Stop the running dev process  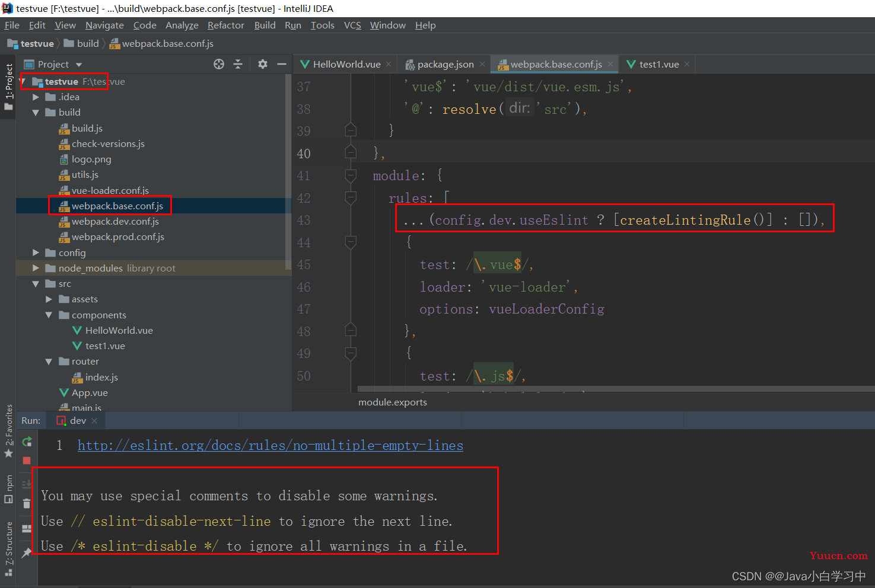(x=27, y=461)
